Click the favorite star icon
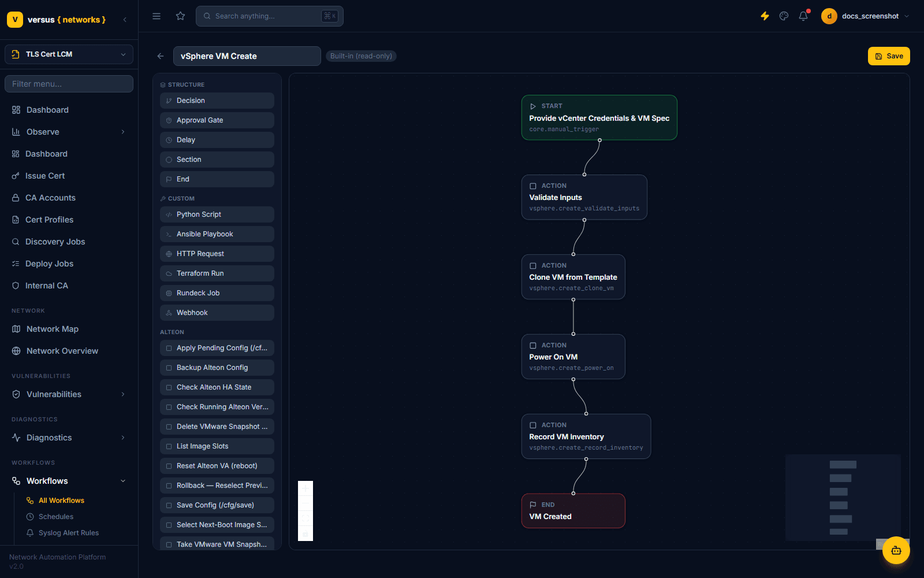Viewport: 924px width, 578px height. point(181,16)
